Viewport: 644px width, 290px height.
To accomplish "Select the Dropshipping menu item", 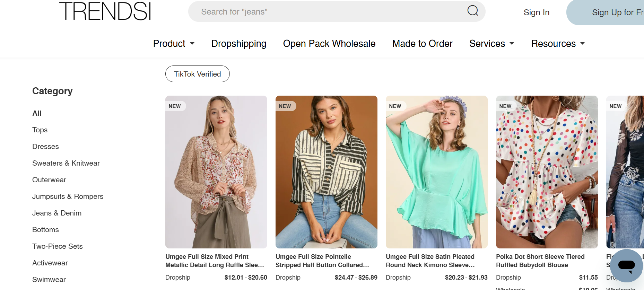I will (x=238, y=44).
